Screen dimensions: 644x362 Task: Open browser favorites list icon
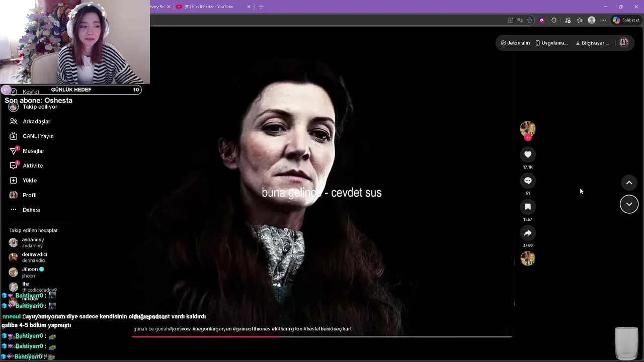(x=580, y=20)
